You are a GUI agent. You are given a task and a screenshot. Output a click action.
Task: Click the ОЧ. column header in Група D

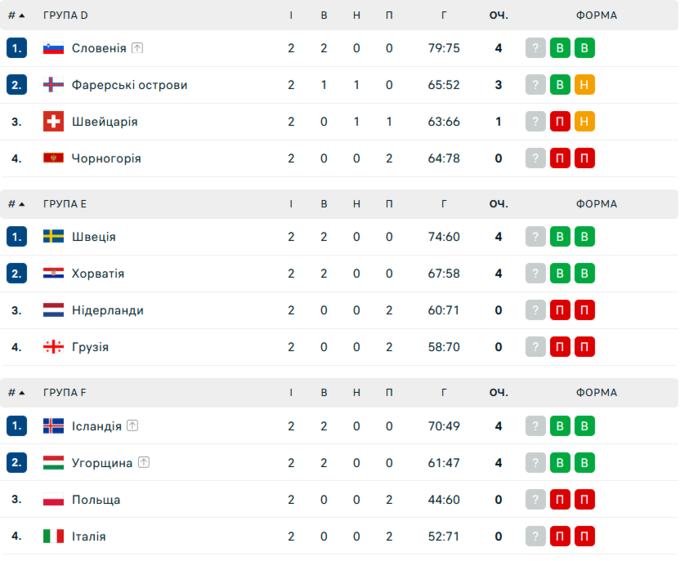(498, 16)
